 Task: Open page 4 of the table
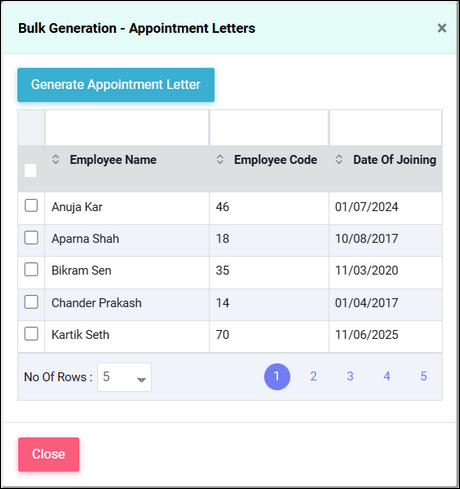click(387, 376)
